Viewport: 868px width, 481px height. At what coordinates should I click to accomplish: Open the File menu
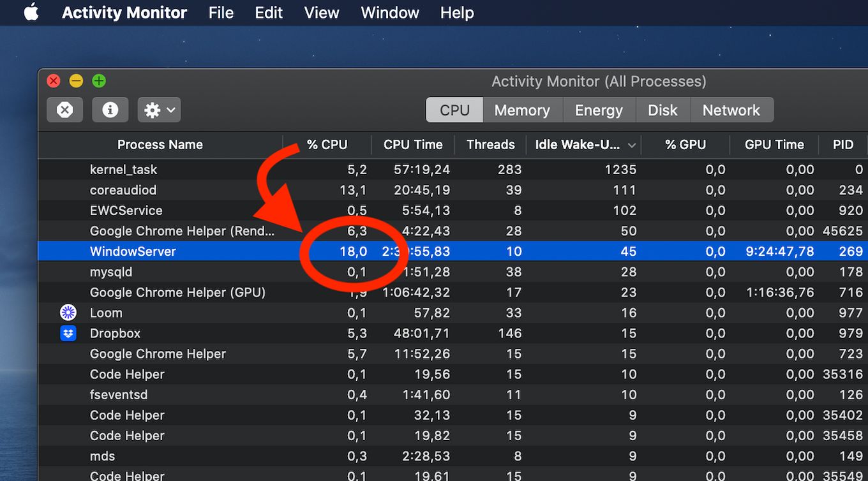(x=221, y=13)
